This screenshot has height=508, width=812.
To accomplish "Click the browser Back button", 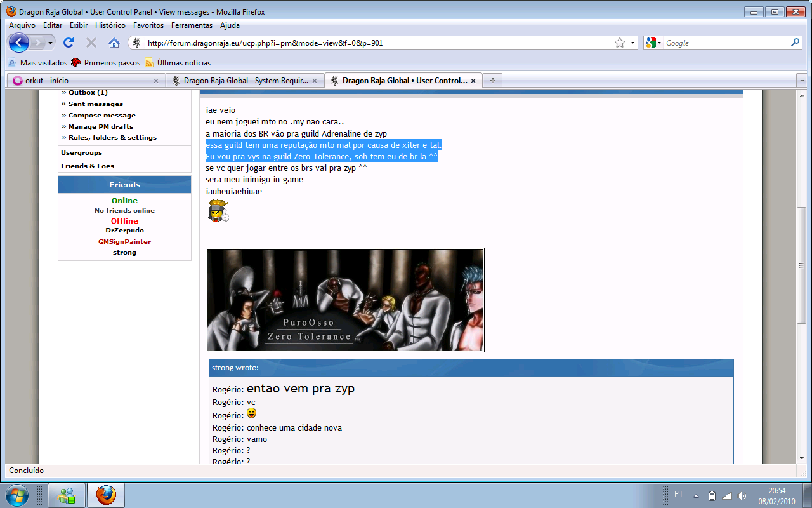I will [18, 43].
